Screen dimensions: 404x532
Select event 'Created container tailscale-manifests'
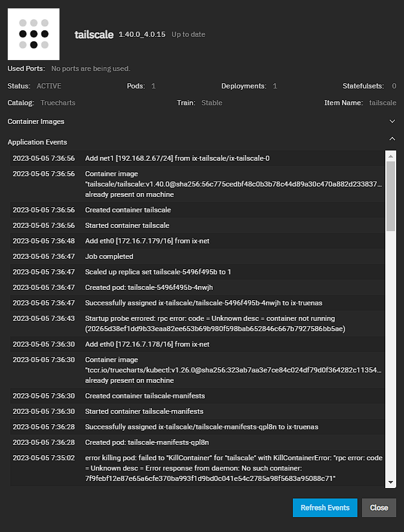coord(197,396)
